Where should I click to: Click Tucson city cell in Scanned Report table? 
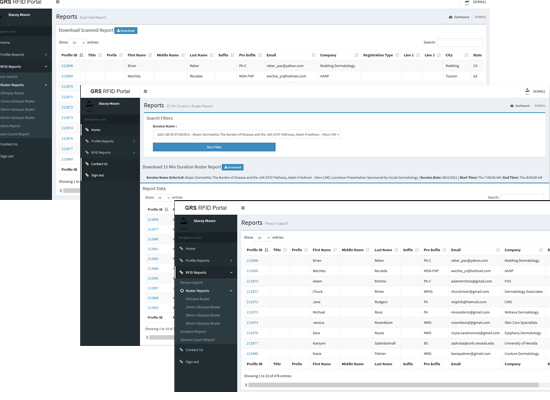coord(451,76)
